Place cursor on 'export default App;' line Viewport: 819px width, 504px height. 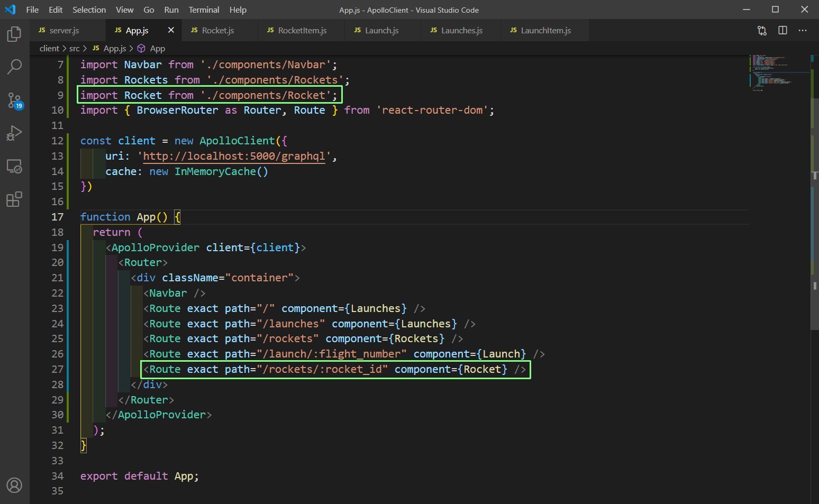pos(139,476)
